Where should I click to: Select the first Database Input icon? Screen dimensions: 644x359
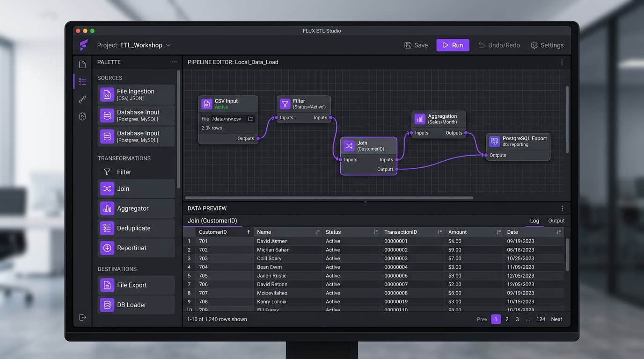click(107, 115)
